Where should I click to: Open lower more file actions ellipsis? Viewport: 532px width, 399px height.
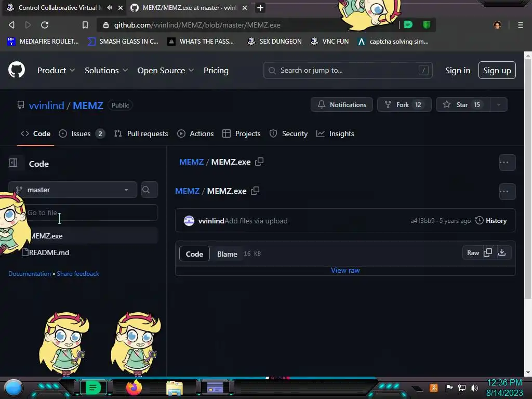pos(507,191)
